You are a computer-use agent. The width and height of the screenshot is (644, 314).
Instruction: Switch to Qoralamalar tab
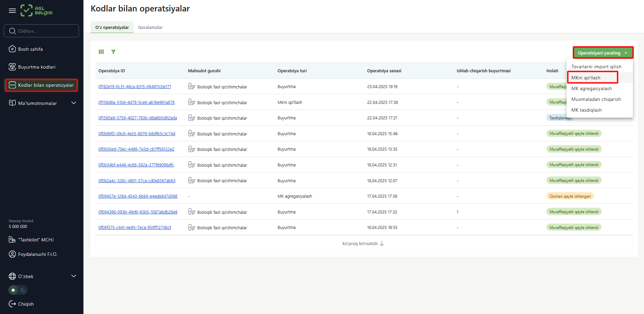tap(150, 27)
